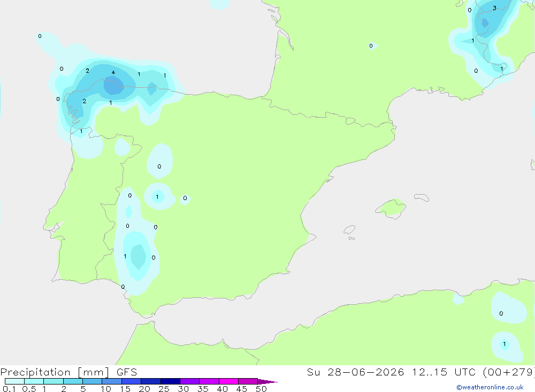The height and width of the screenshot is (392, 535).
Task: Click the '0.1' legend tick label
Action: 9,389
